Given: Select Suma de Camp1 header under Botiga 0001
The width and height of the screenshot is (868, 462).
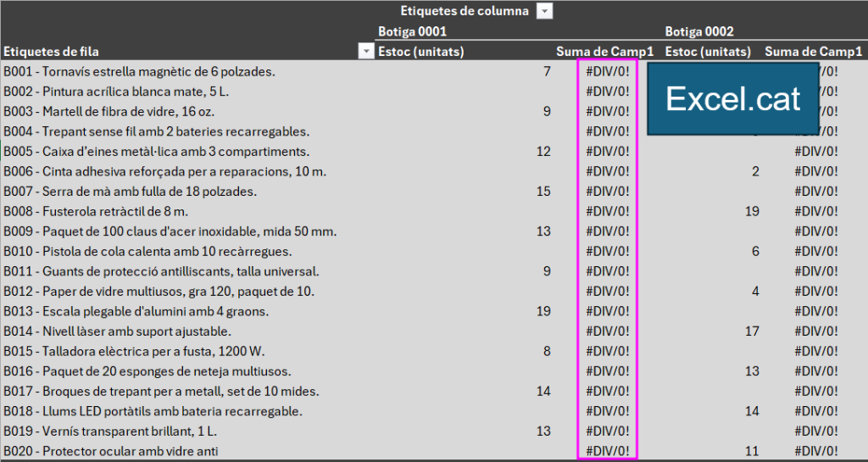Looking at the screenshot, I should [604, 52].
